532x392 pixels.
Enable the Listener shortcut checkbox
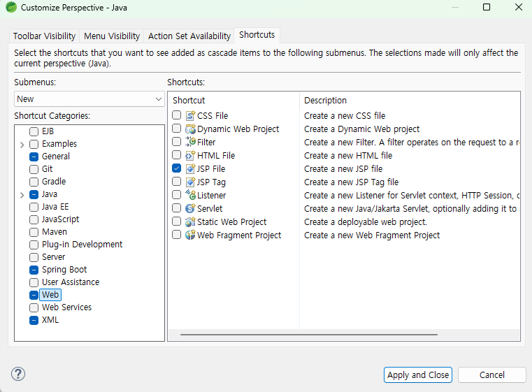click(176, 195)
